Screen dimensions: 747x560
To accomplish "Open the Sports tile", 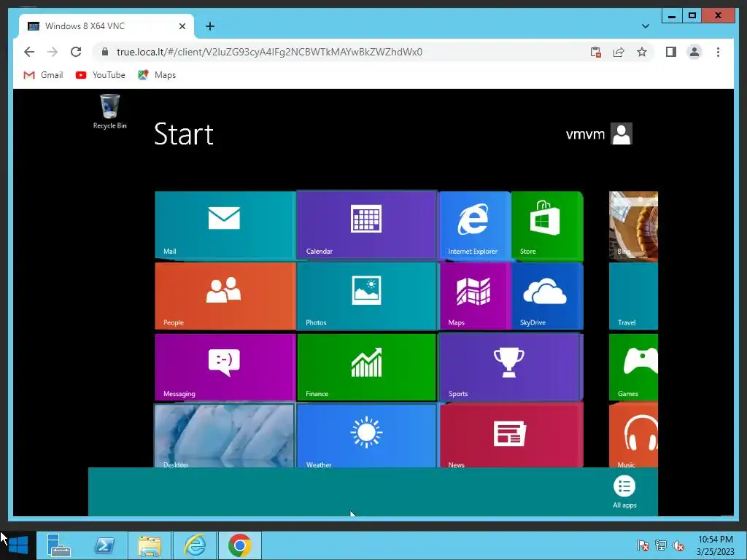I will tap(511, 367).
